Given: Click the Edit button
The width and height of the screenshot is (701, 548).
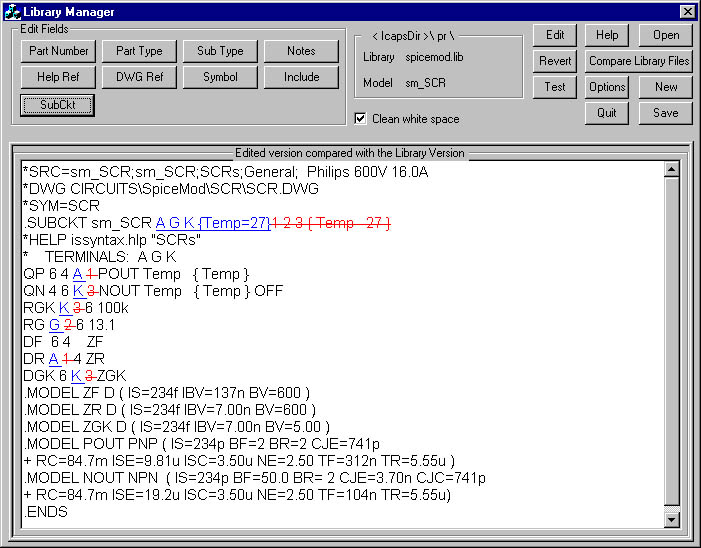Looking at the screenshot, I should point(554,35).
